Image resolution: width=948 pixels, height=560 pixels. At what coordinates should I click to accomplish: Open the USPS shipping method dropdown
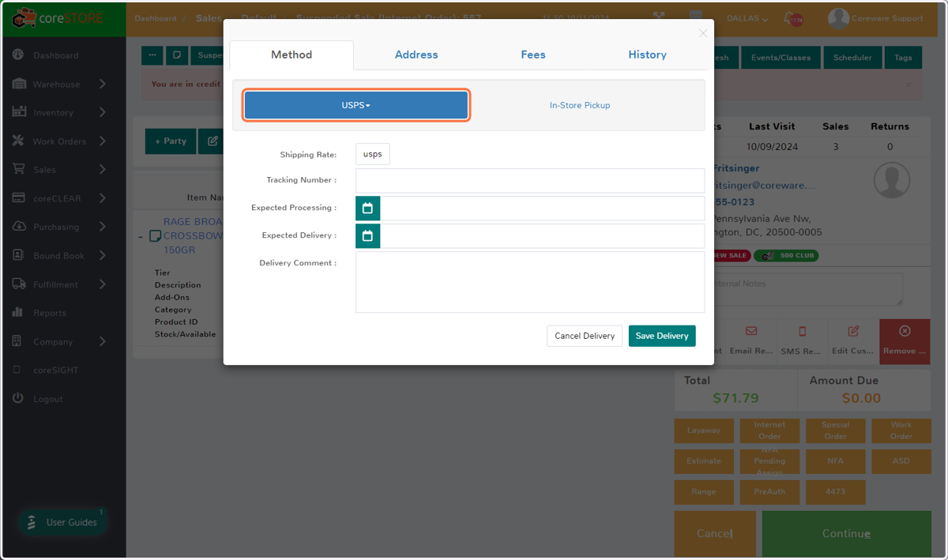tap(356, 105)
